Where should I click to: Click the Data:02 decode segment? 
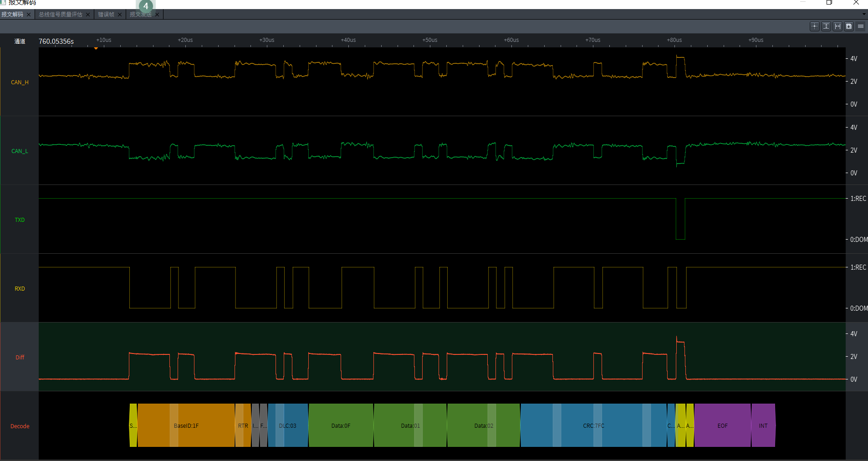484,425
